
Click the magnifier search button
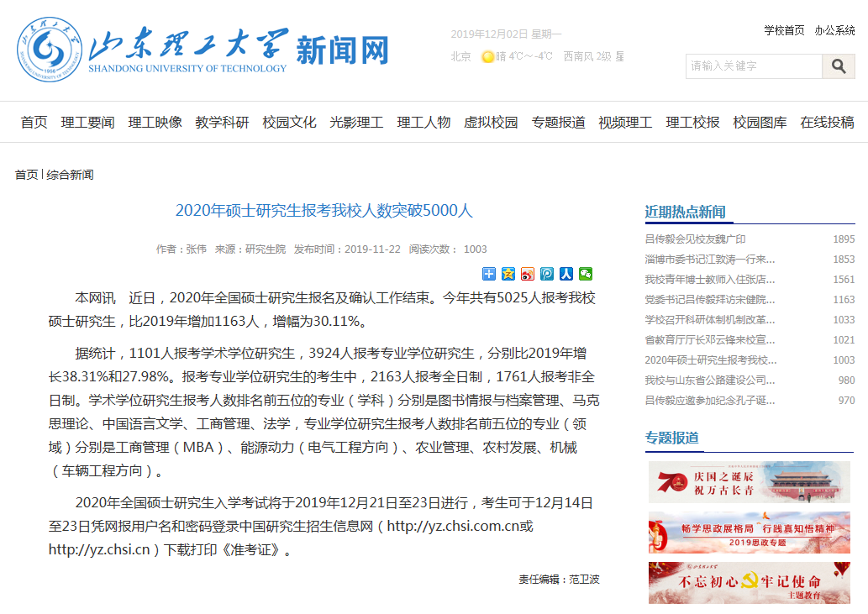(838, 66)
